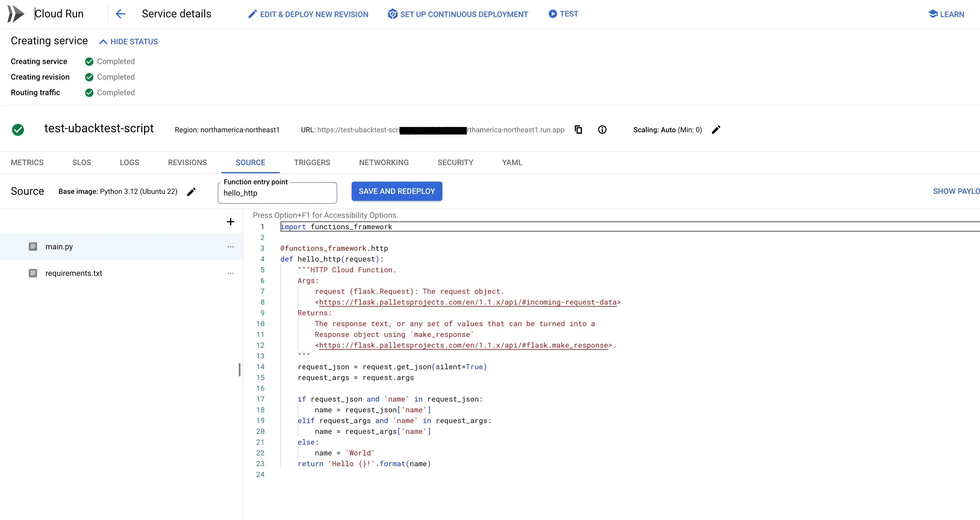
Task: Open the main.py overflow menu
Action: click(230, 247)
